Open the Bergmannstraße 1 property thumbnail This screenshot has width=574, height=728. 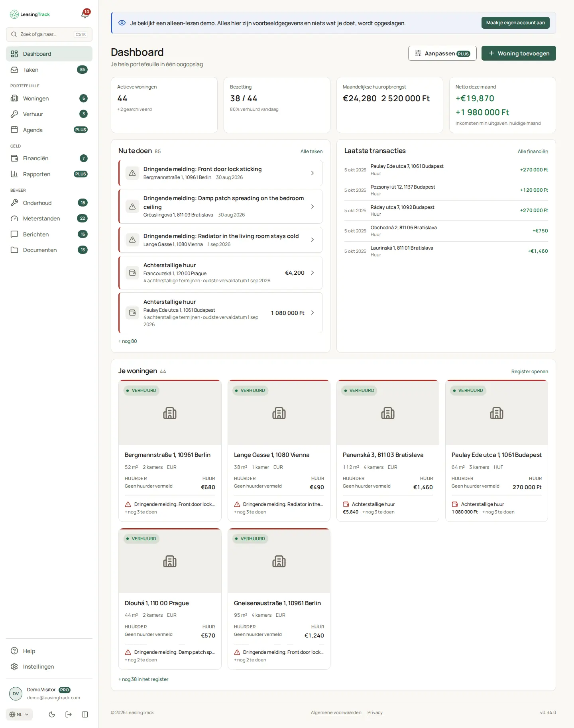[x=170, y=413]
